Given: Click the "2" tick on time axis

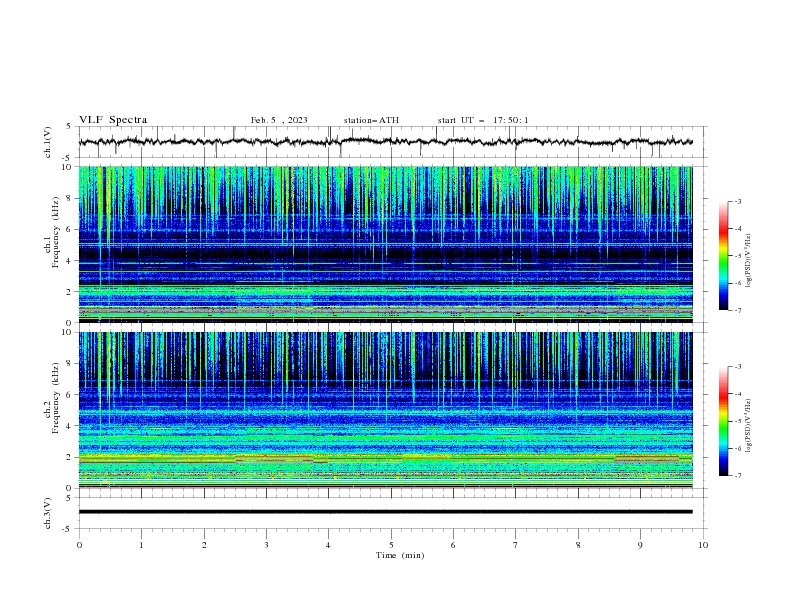Looking at the screenshot, I should click(x=204, y=545).
